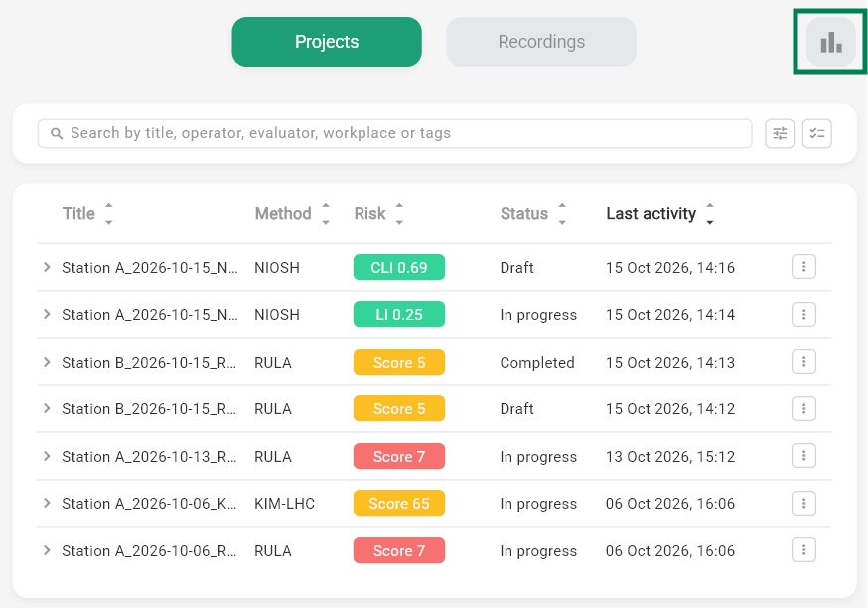The height and width of the screenshot is (608, 868).
Task: Sort by Risk column arrows
Action: (399, 214)
